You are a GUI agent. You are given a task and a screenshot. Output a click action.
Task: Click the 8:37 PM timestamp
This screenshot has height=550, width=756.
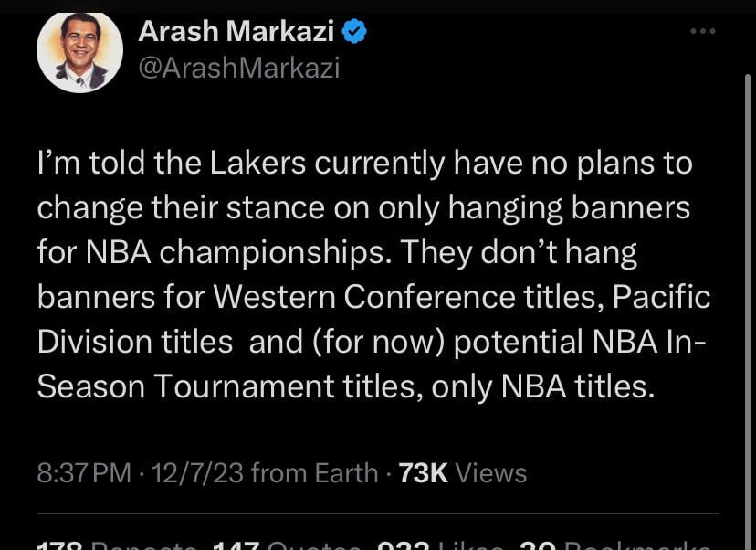tap(84, 473)
